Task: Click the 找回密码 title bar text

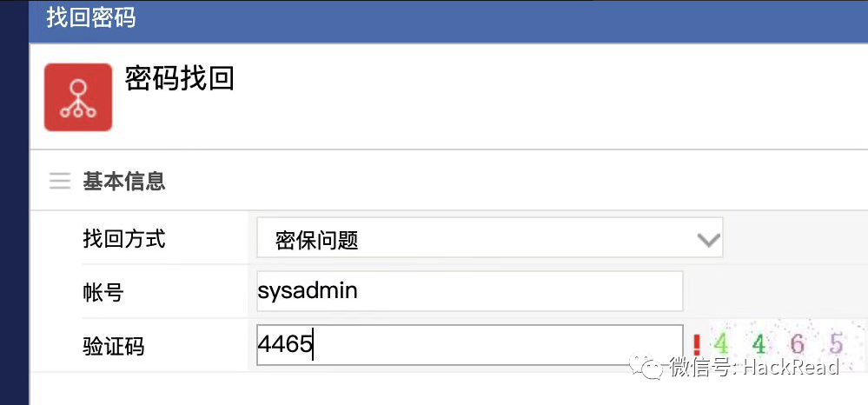Action: click(x=91, y=17)
